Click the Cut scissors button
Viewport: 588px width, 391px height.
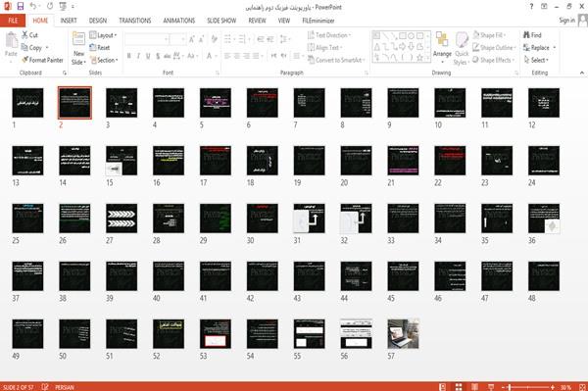coord(29,35)
